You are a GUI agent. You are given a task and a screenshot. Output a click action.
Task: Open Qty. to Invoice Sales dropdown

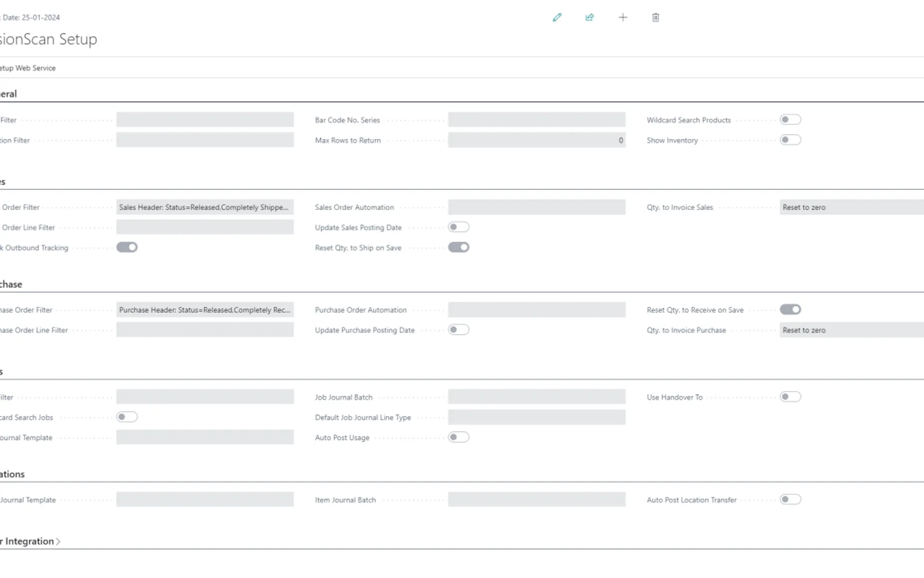[x=852, y=207]
